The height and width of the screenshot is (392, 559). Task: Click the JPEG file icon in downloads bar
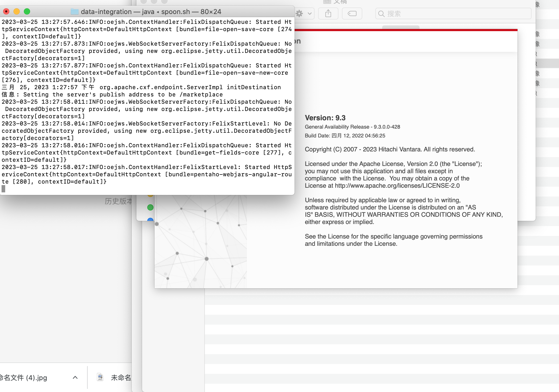(100, 377)
